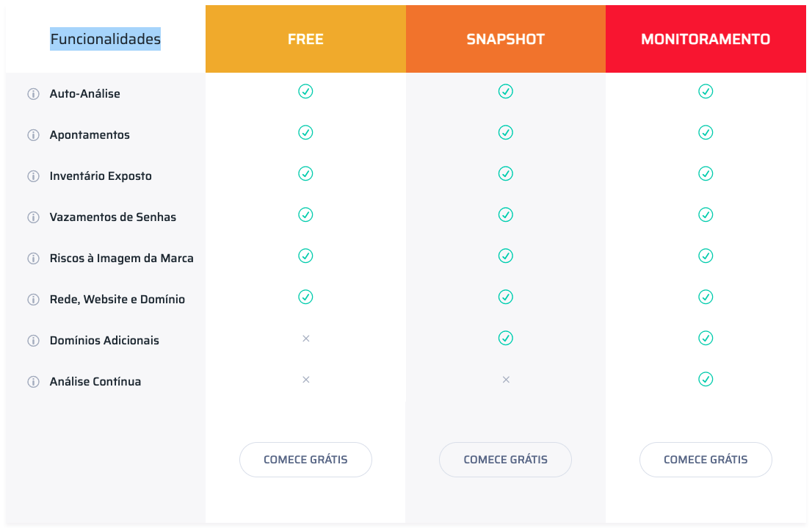Screen dimensions: 812x528
Task: Click COMECE GRÁTIS under FREE plan
Action: click(305, 460)
